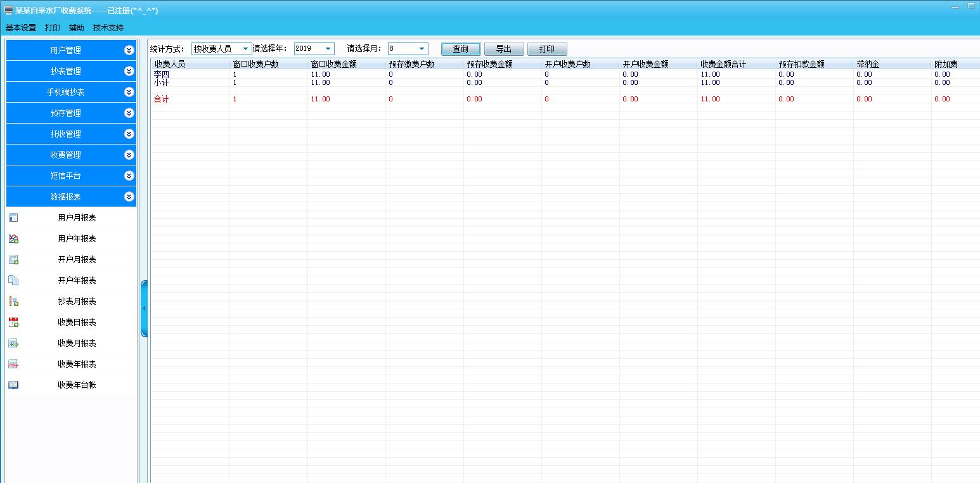Click the app icon in title bar
Viewport: 980px width, 483px height.
pyautogui.click(x=9, y=10)
